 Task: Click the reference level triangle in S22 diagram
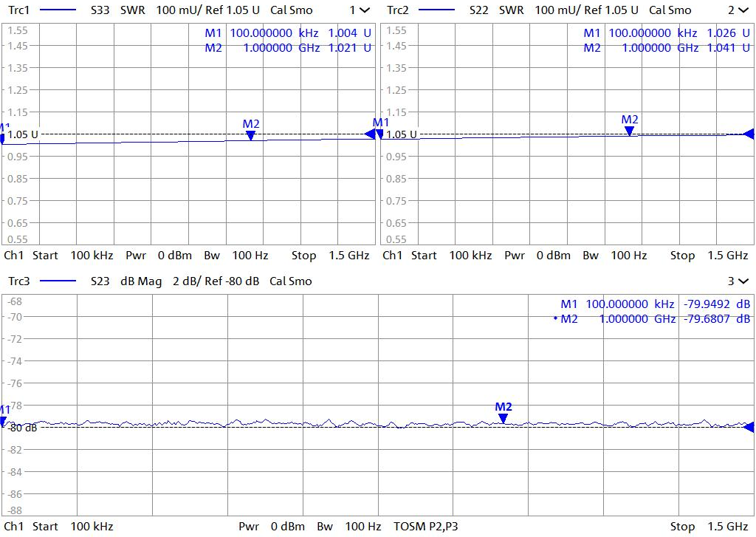pyautogui.click(x=749, y=134)
